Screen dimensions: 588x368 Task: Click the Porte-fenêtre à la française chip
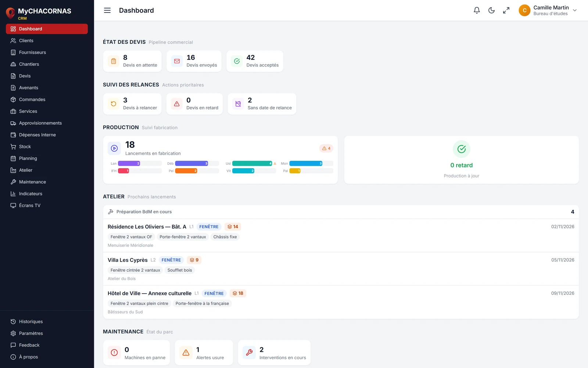point(202,304)
